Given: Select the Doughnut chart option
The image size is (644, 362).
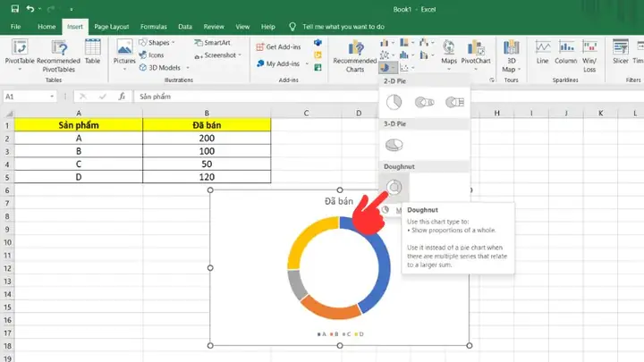Looking at the screenshot, I should click(394, 188).
